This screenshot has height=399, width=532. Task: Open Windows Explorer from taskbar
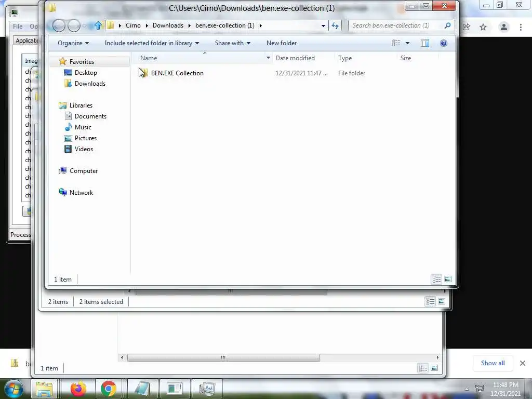coord(45,389)
